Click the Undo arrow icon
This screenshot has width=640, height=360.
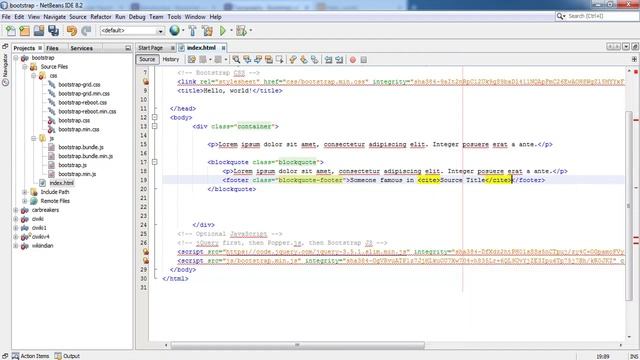[72, 31]
